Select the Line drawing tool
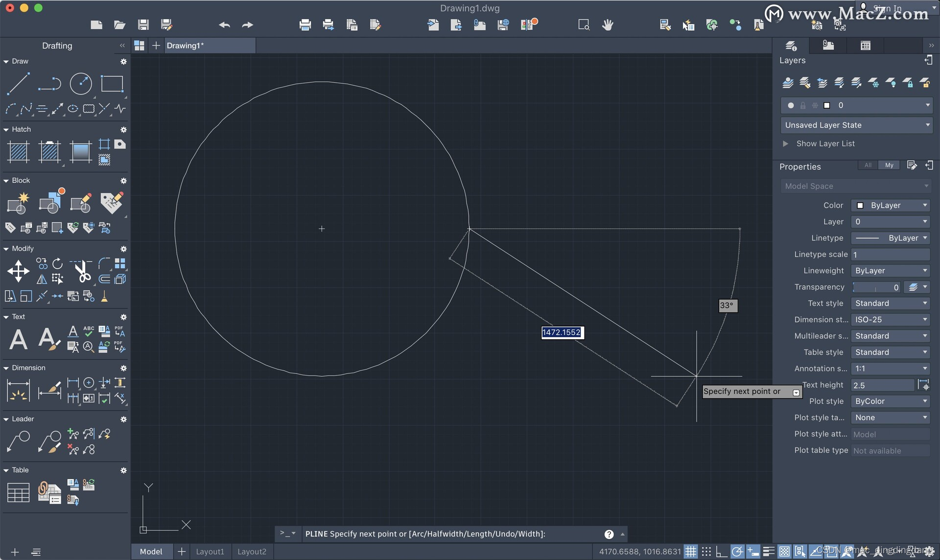Viewport: 940px width, 560px height. 18,84
